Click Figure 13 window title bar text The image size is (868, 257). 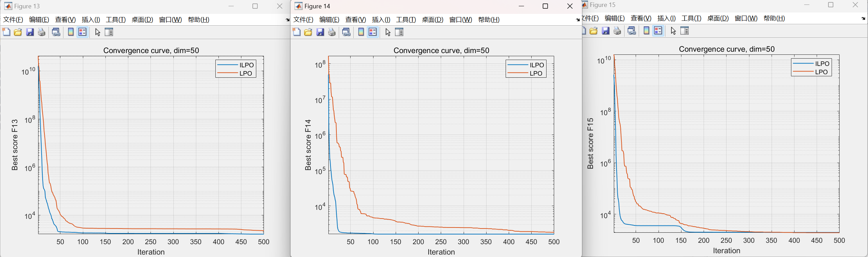(x=27, y=6)
